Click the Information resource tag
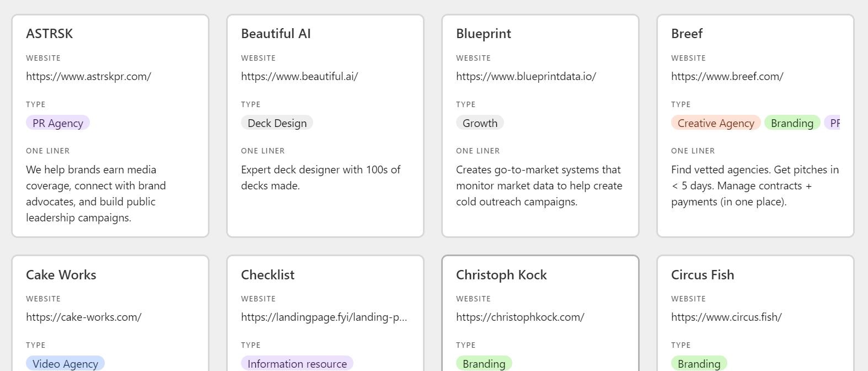868x371 pixels. (x=297, y=363)
